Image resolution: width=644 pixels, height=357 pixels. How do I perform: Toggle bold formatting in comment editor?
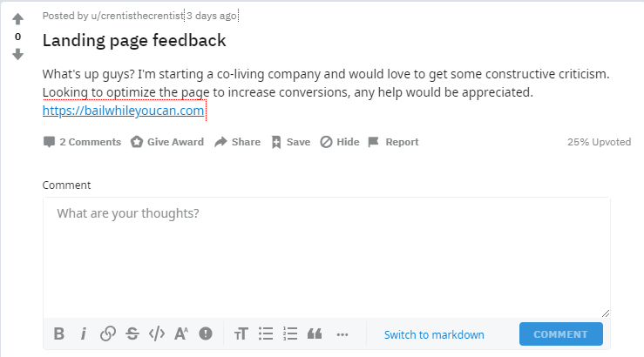click(x=58, y=333)
